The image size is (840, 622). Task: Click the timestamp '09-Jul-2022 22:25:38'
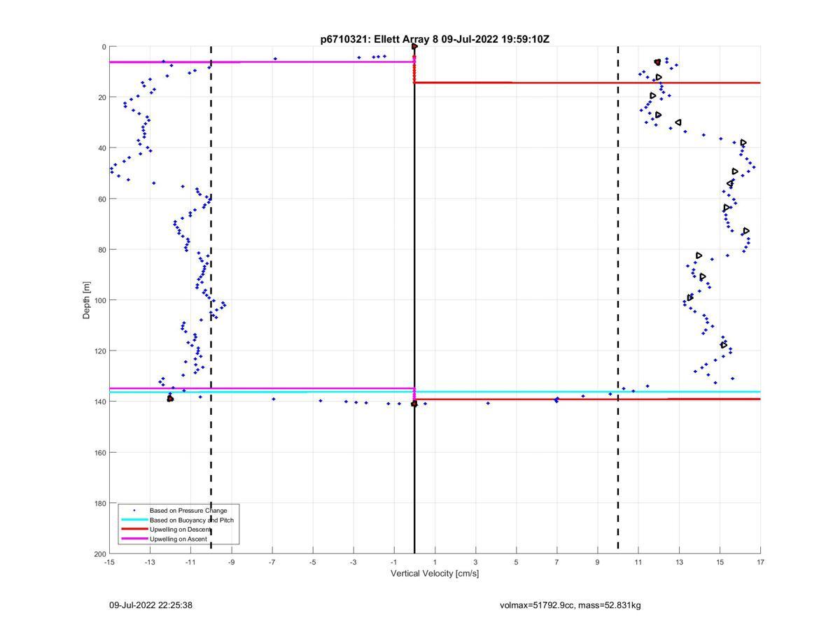coord(150,605)
